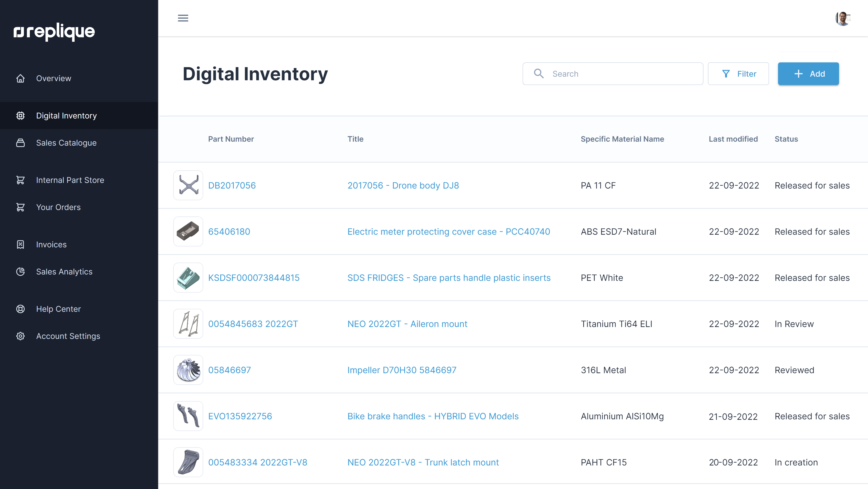The height and width of the screenshot is (489, 868).
Task: Click the Invoices receipt icon
Action: click(21, 244)
